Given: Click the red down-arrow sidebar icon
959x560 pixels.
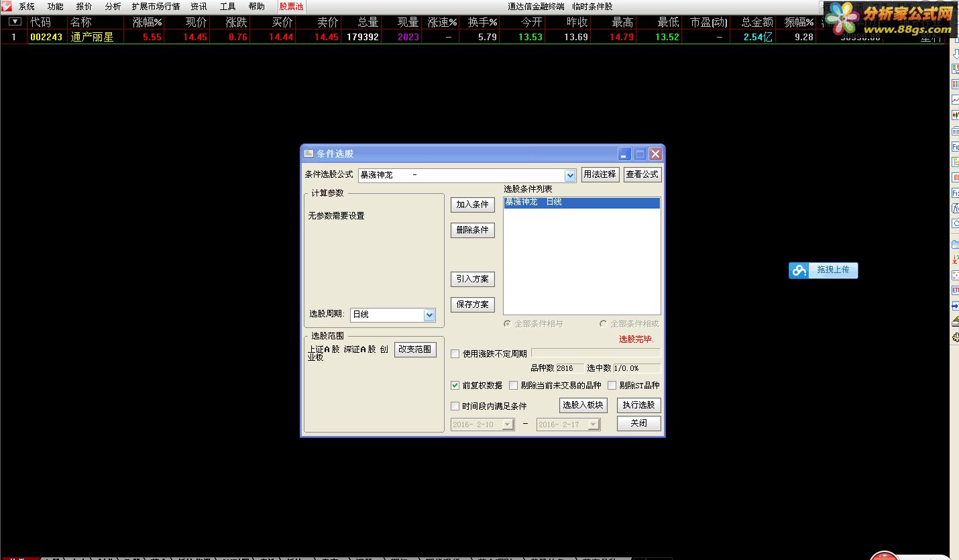Looking at the screenshot, I should [x=955, y=259].
